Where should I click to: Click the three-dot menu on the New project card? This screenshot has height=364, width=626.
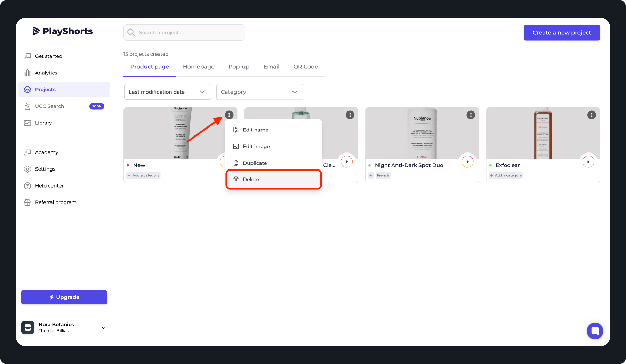tap(229, 115)
